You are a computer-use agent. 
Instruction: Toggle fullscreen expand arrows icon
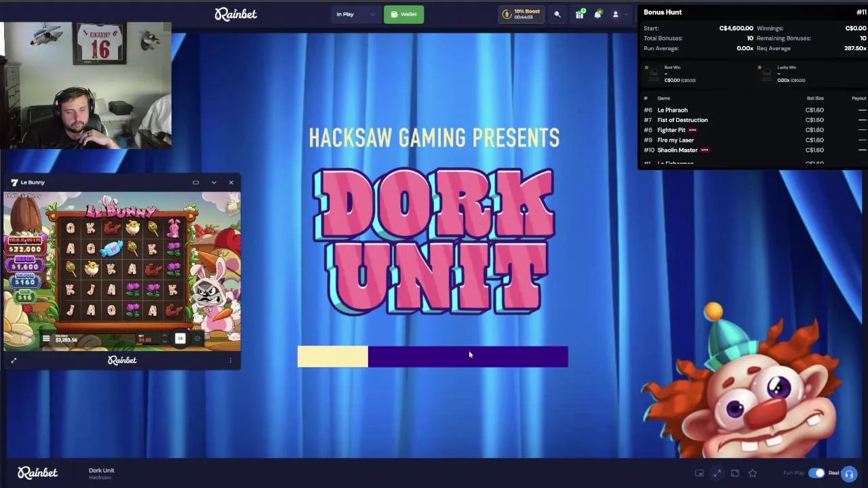click(x=717, y=473)
